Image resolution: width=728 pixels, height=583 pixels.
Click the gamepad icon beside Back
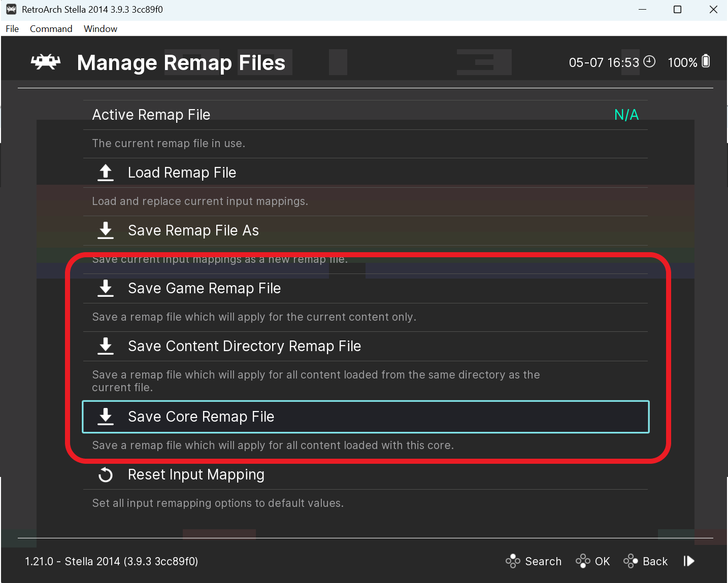point(631,561)
